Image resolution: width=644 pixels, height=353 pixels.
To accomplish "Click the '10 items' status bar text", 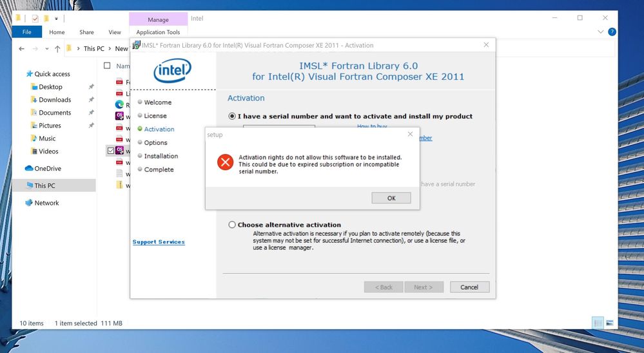I will (x=32, y=323).
